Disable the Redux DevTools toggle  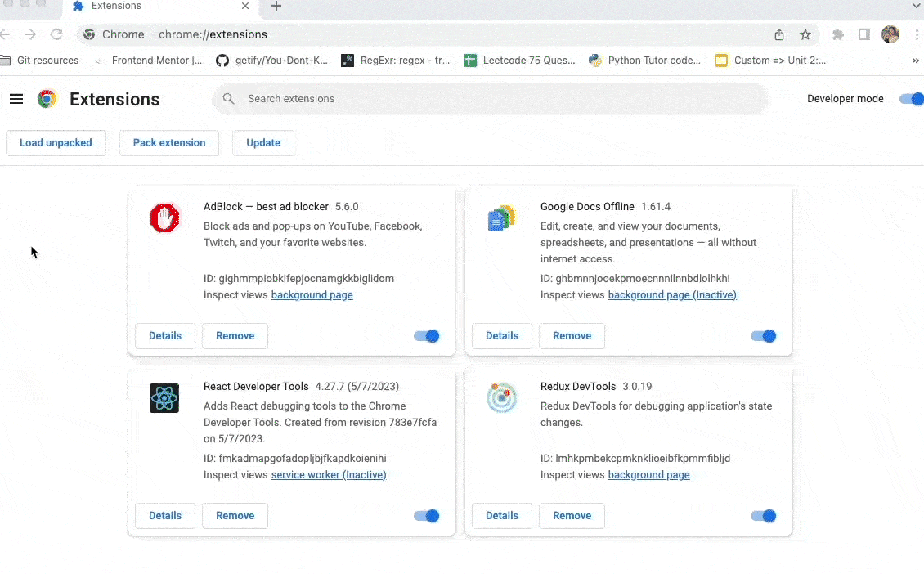click(x=763, y=516)
